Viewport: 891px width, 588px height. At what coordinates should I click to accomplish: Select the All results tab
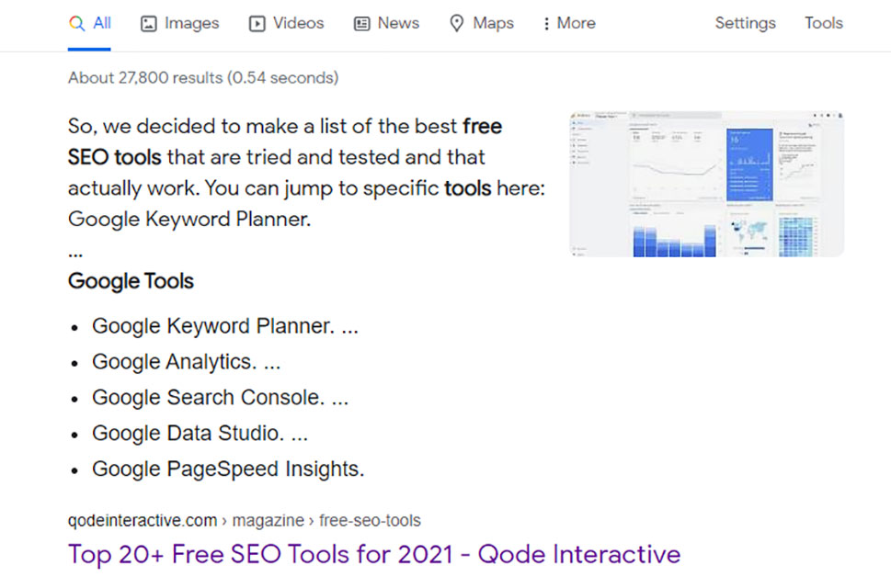[x=90, y=23]
